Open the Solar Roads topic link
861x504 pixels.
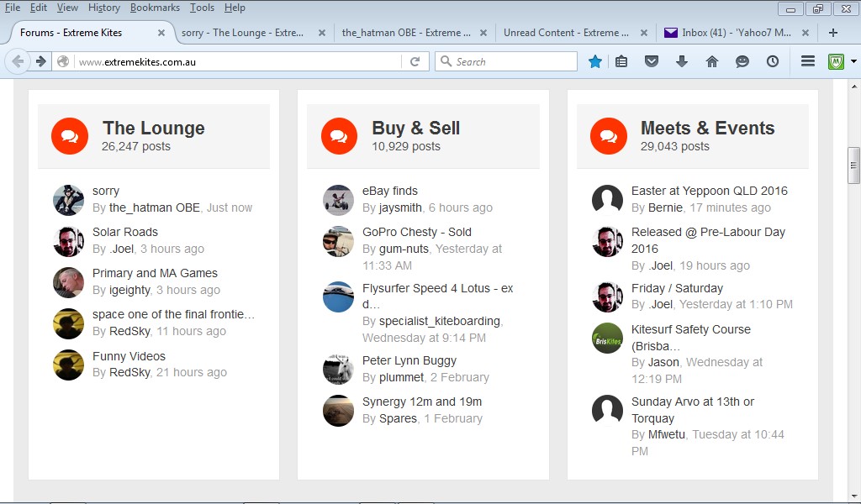(x=125, y=232)
